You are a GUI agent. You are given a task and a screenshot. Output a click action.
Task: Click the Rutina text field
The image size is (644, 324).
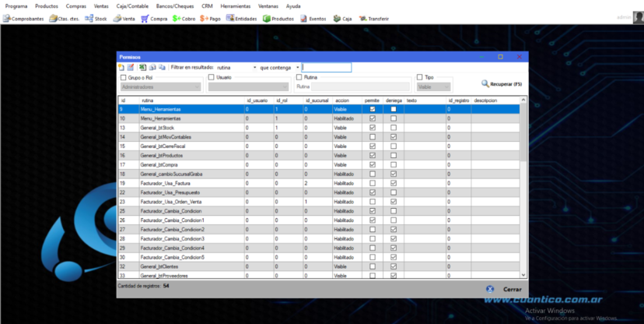coord(360,86)
